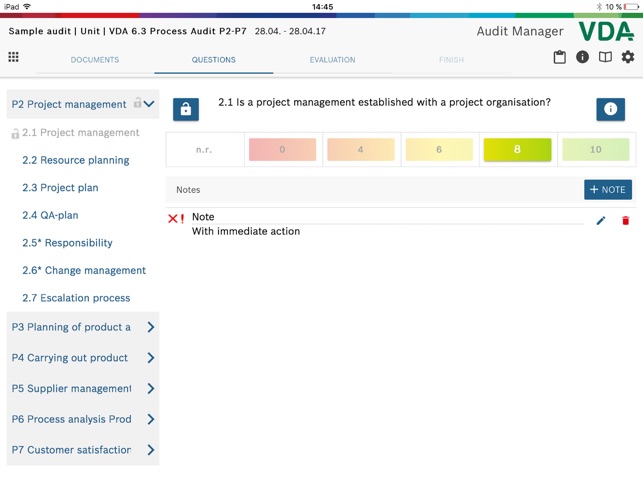Delete the note with the red trash icon
Image resolution: width=643 pixels, height=482 pixels.
pyautogui.click(x=626, y=220)
